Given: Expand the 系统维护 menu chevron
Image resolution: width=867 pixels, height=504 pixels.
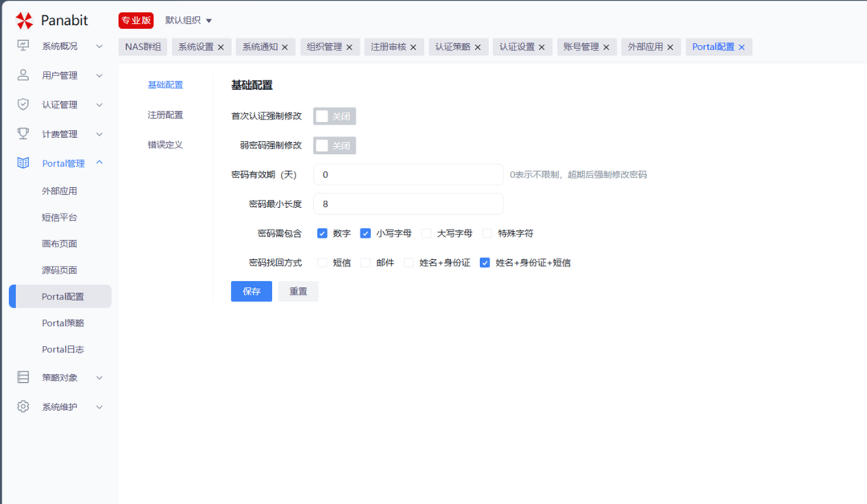Looking at the screenshot, I should (x=100, y=407).
